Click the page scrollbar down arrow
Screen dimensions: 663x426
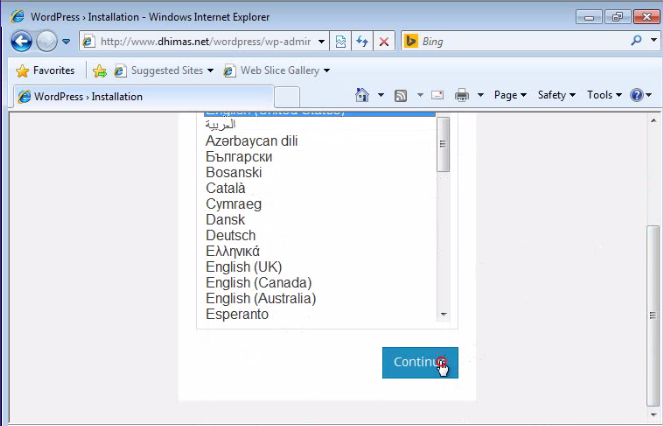[653, 414]
